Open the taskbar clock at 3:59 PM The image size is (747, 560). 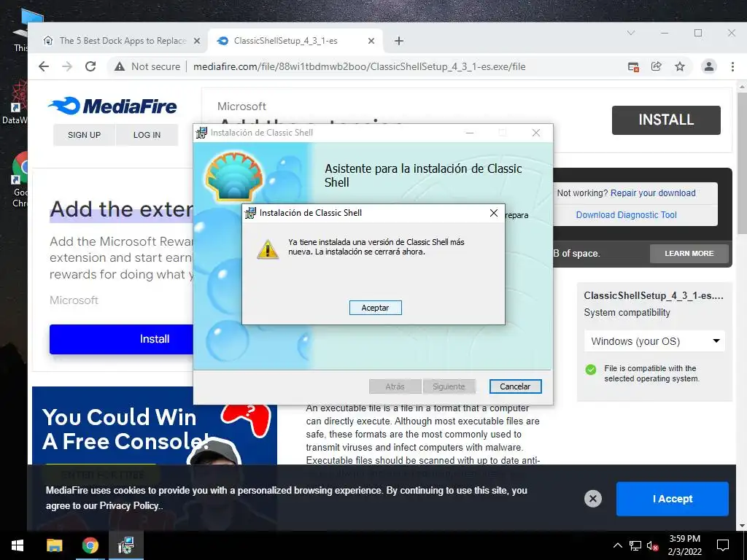click(x=684, y=545)
